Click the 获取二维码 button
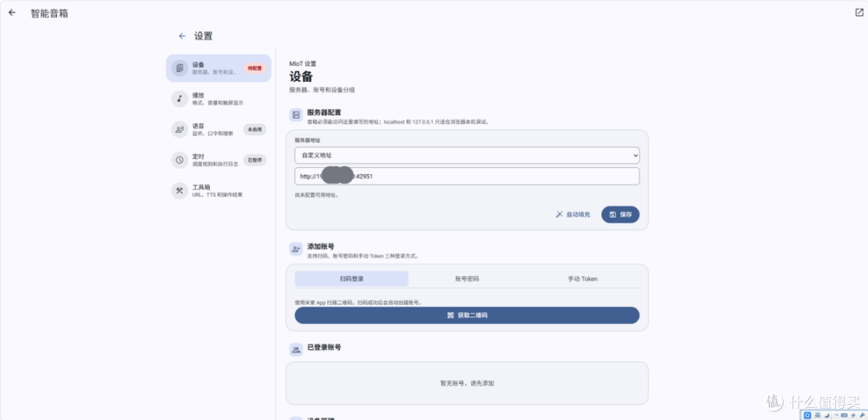Screen dimensions: 868x420 click(x=467, y=316)
